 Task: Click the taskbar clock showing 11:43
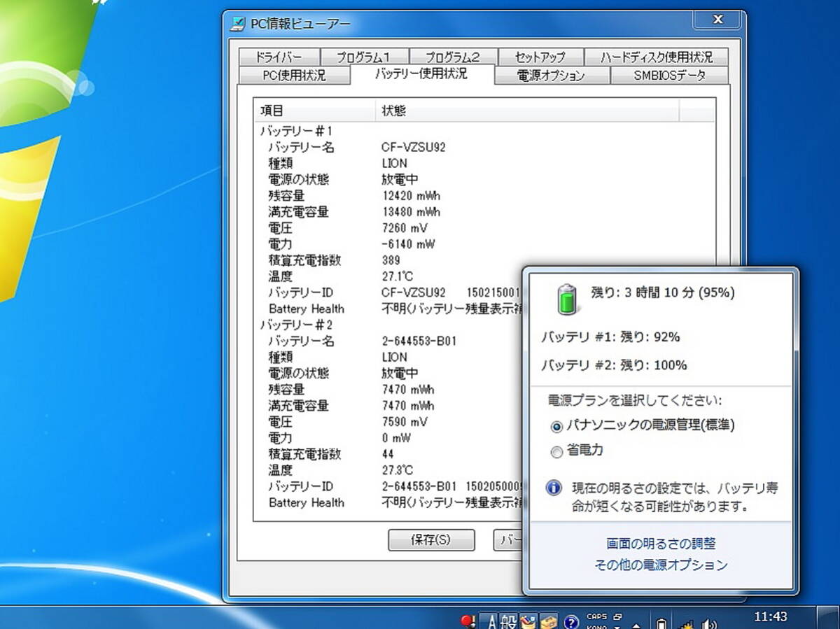[x=770, y=618]
